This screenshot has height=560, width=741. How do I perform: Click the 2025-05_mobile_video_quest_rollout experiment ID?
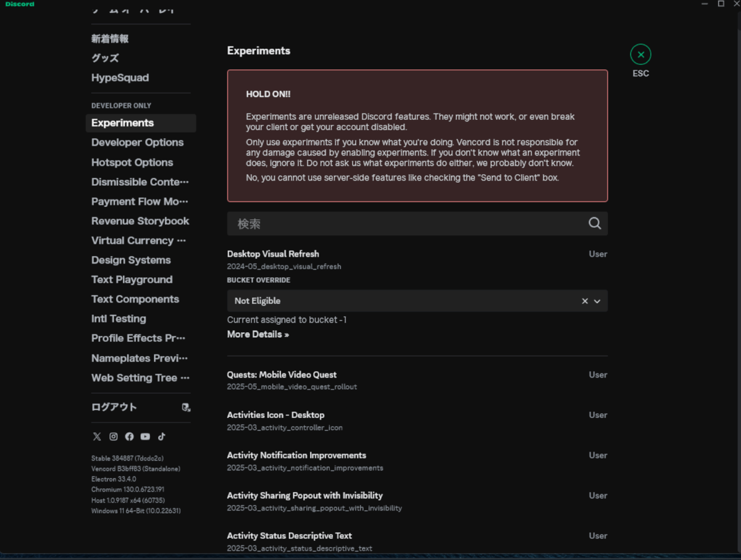(x=292, y=387)
